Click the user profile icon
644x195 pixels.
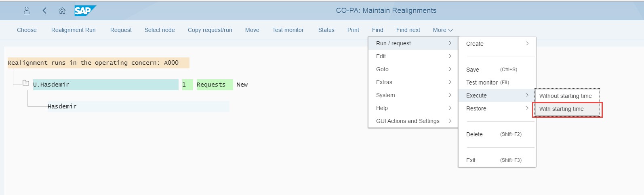click(x=27, y=11)
